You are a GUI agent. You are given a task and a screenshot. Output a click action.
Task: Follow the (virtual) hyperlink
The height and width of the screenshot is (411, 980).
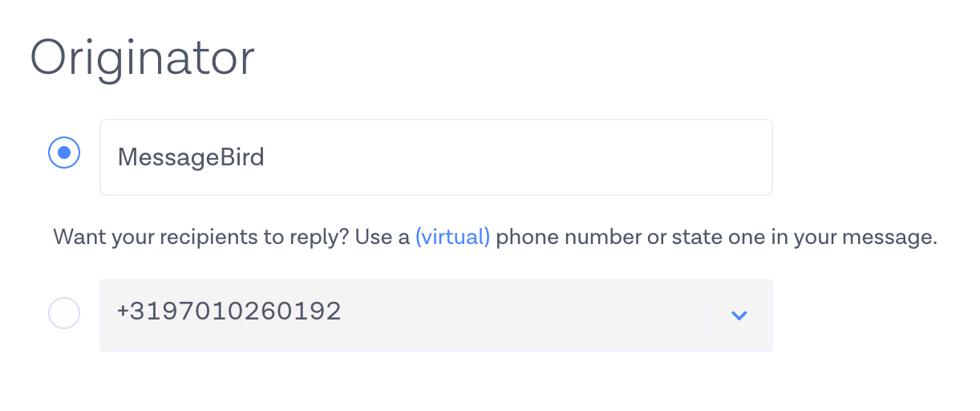[452, 238]
